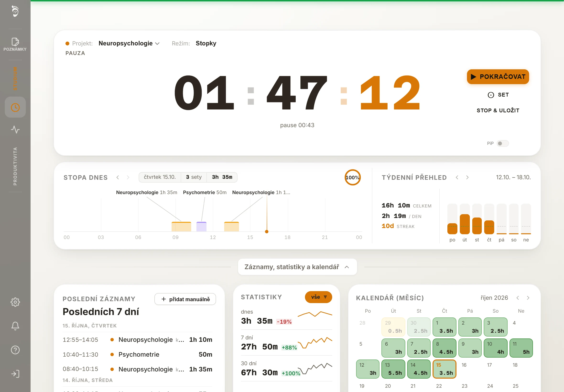Click the '3 sety' segment
The width and height of the screenshot is (564, 392).
coord(194,177)
